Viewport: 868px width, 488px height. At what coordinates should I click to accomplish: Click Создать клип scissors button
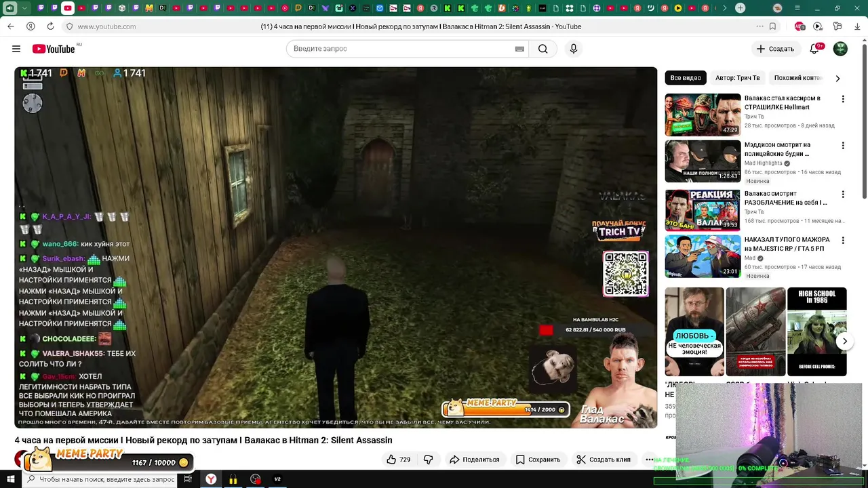click(x=603, y=460)
